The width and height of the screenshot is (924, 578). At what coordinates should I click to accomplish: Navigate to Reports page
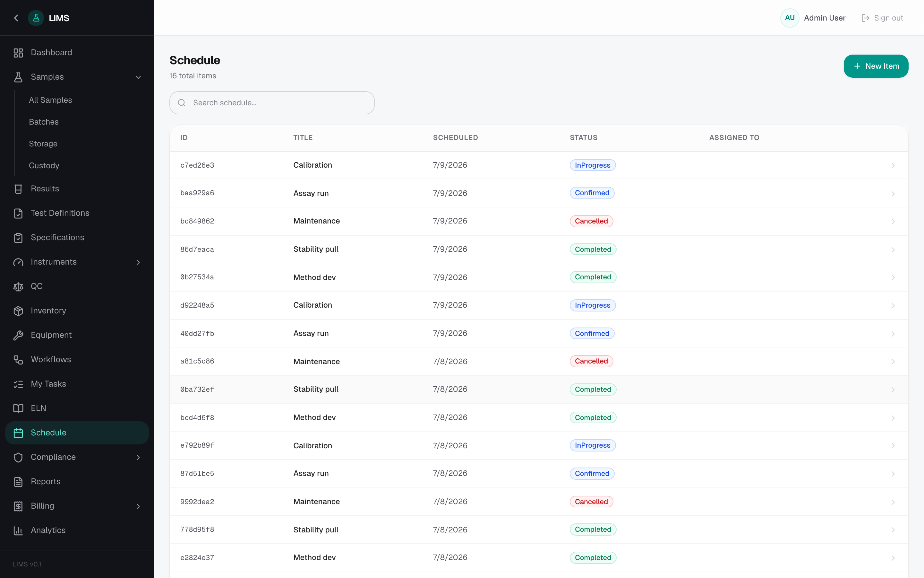(x=77, y=482)
